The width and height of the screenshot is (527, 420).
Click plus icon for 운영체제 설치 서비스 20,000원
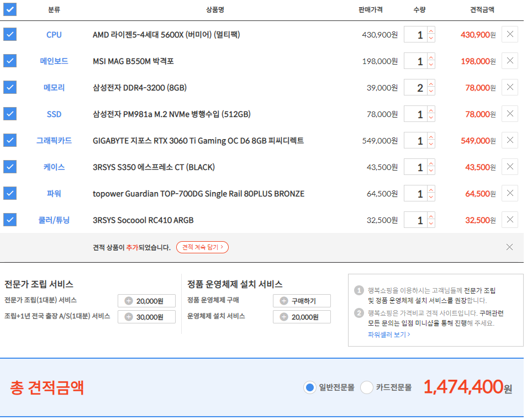click(284, 317)
